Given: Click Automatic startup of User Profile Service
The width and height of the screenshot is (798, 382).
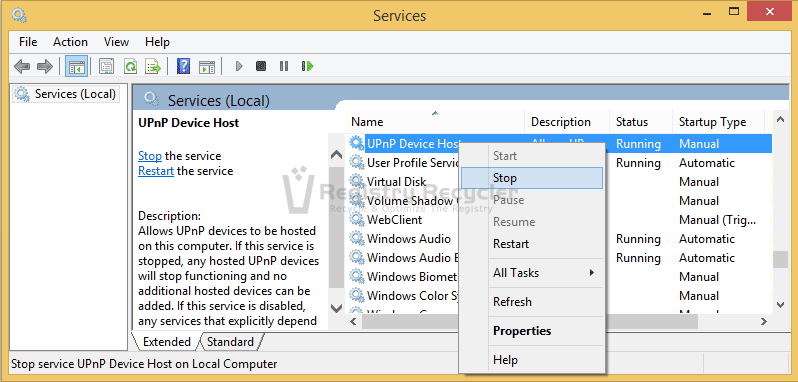Looking at the screenshot, I should click(x=707, y=163).
